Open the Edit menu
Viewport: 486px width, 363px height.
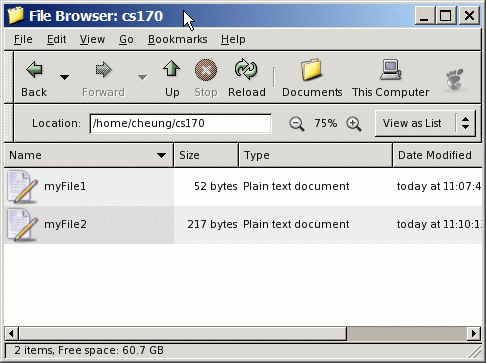click(x=56, y=39)
